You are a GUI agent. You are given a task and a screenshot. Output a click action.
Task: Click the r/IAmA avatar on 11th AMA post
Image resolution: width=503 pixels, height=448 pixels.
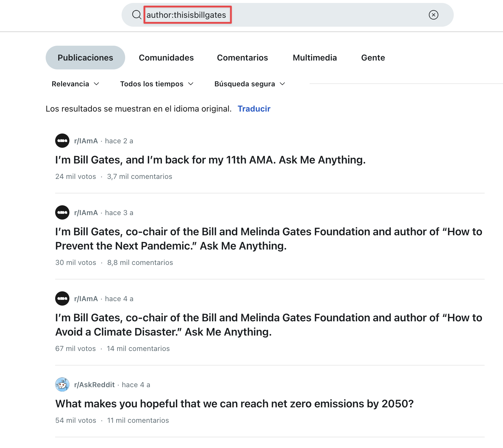coord(62,141)
